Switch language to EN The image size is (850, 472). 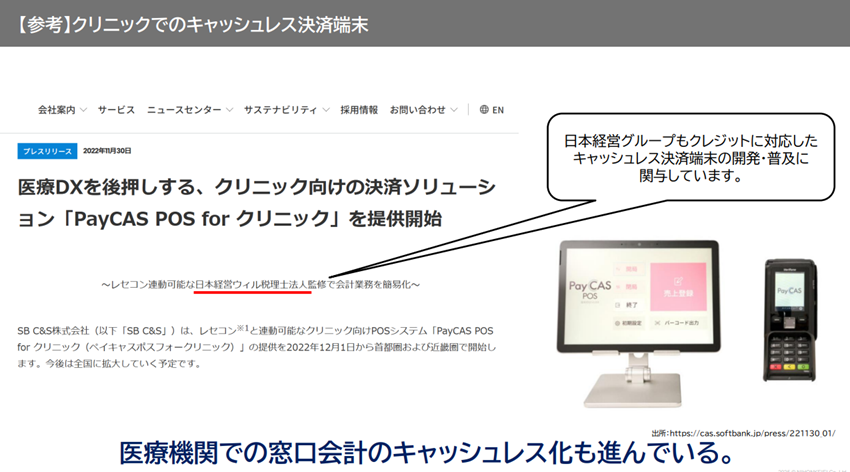point(498,110)
